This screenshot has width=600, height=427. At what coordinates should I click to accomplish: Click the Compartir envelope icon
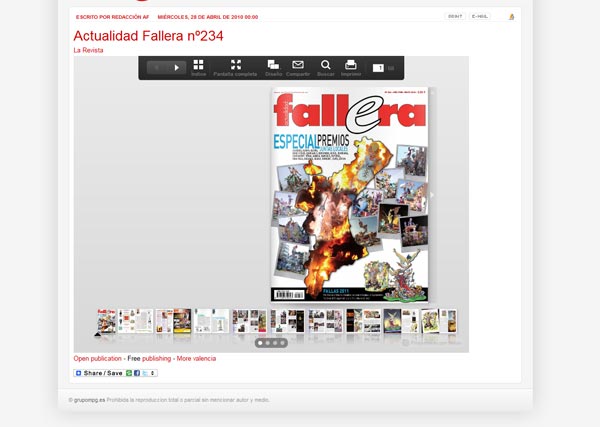298,65
